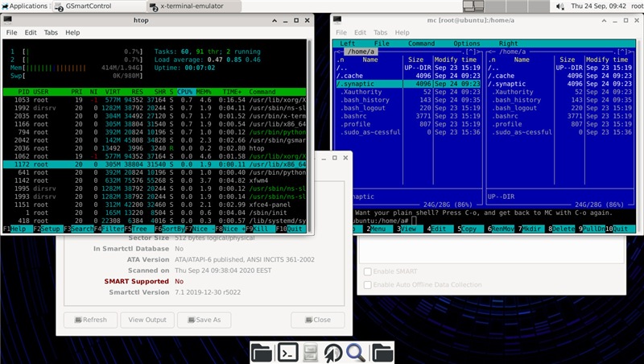This screenshot has width=644, height=364.
Task: Open the Edit menu in mc terminal window
Action: [360, 33]
